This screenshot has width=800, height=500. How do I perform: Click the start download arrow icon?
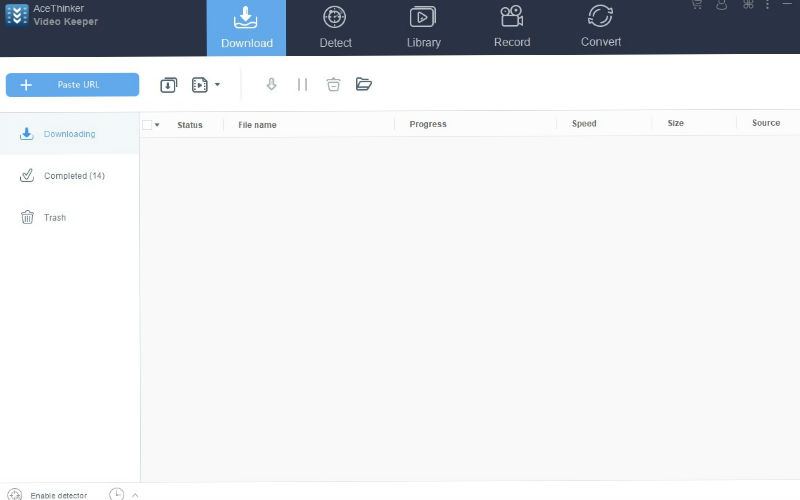[271, 84]
